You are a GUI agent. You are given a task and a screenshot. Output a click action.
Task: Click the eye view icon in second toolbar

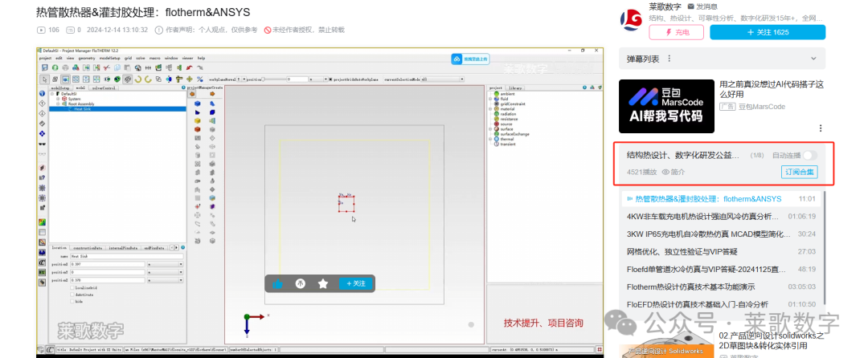tap(107, 79)
